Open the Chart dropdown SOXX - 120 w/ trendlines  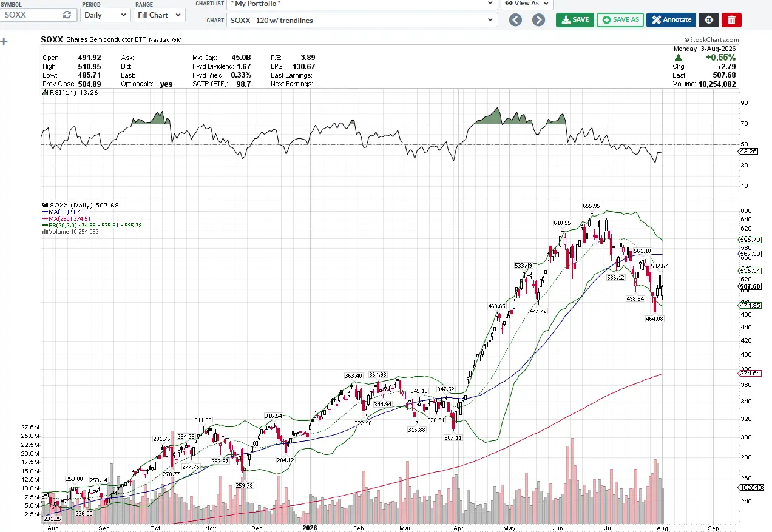point(362,20)
